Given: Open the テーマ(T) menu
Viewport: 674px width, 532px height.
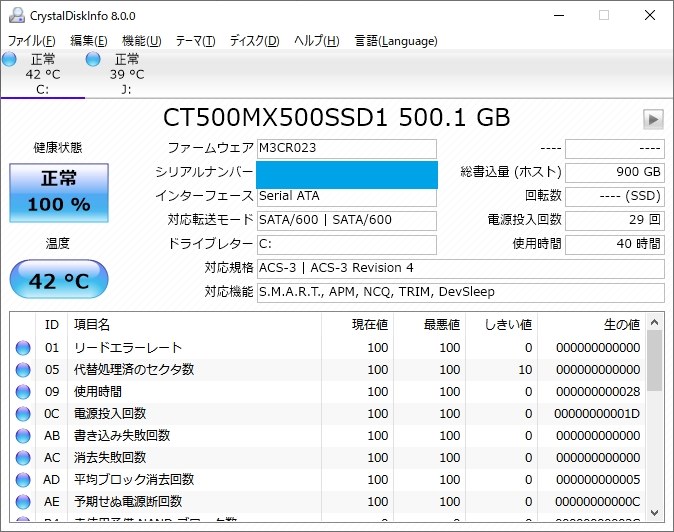Looking at the screenshot, I should (195, 41).
